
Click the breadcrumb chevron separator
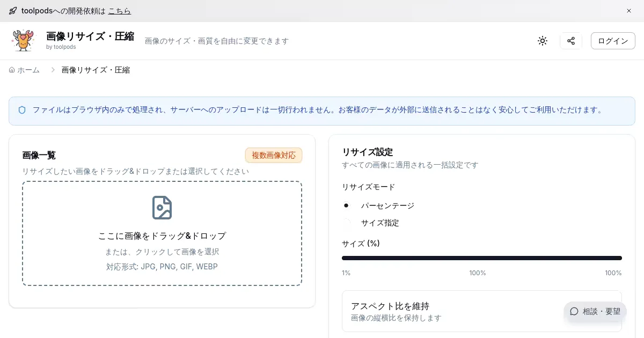click(53, 70)
